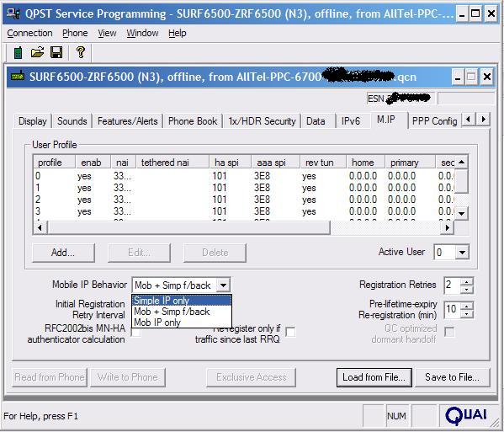This screenshot has width=504, height=432.
Task: Open the Active User dropdown
Action: click(x=462, y=252)
